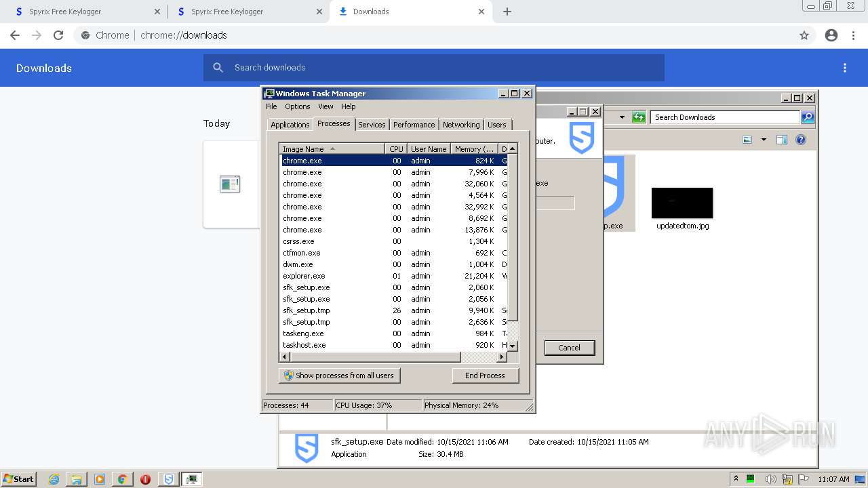The height and width of the screenshot is (488, 868).
Task: Open the Explorer view options dropdown arrow
Action: [764, 140]
